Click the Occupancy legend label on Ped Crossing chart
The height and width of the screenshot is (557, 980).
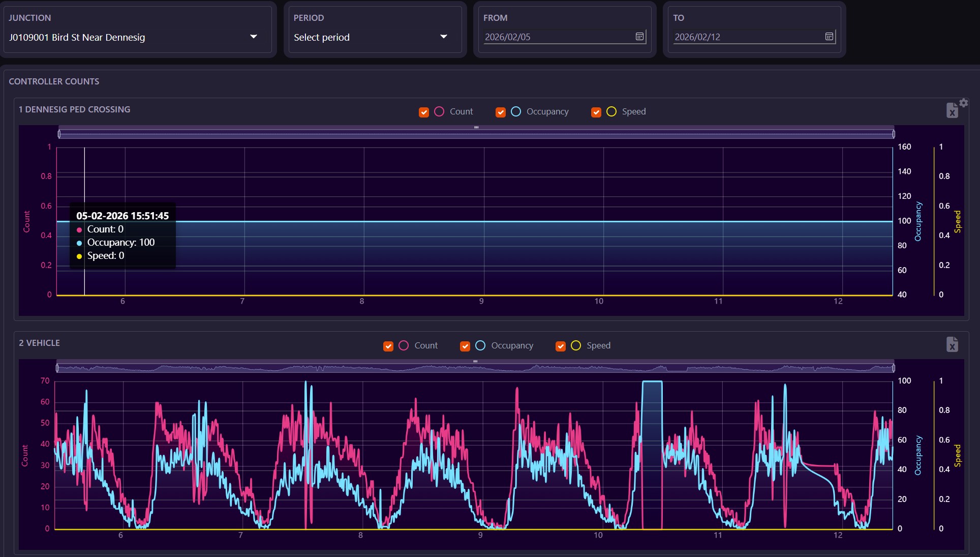(547, 111)
